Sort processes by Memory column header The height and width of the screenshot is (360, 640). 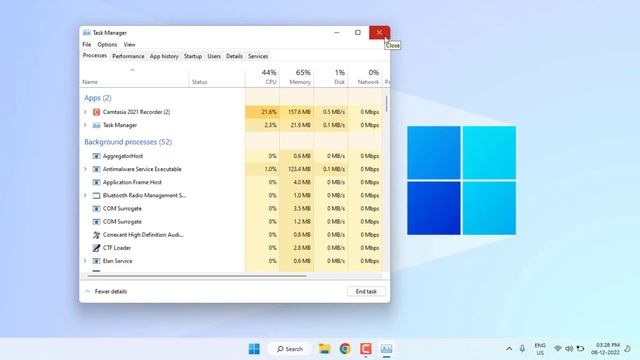click(297, 77)
